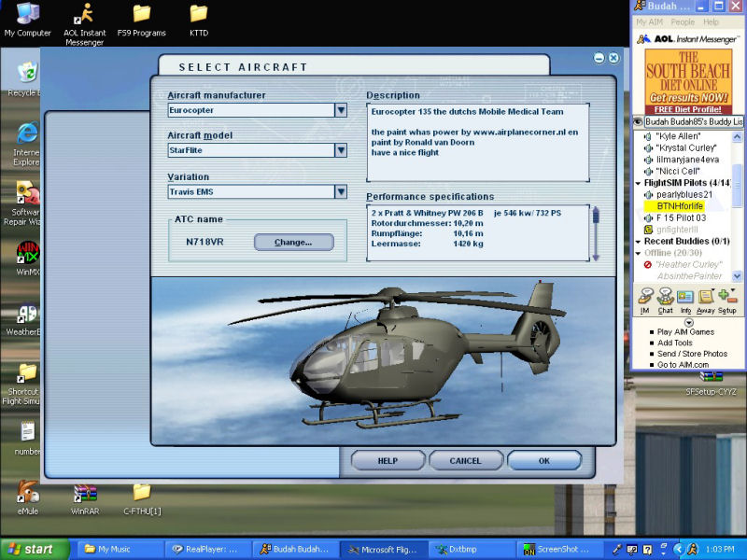Viewport: 747px width, 560px height.
Task: Open the WinRAR desktop icon
Action: click(x=85, y=495)
